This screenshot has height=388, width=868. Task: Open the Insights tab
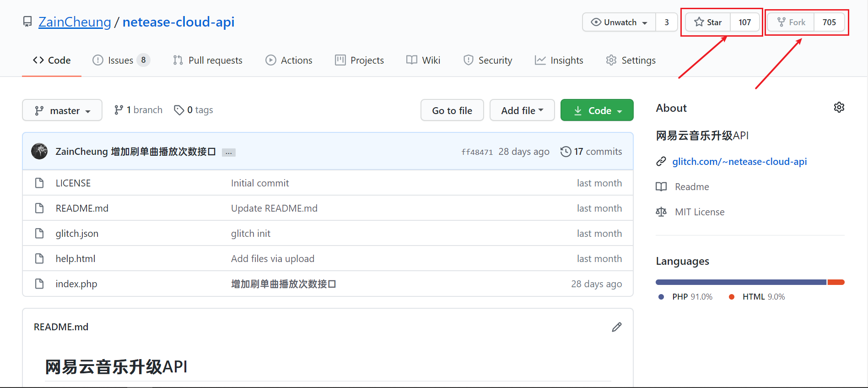[x=559, y=60]
